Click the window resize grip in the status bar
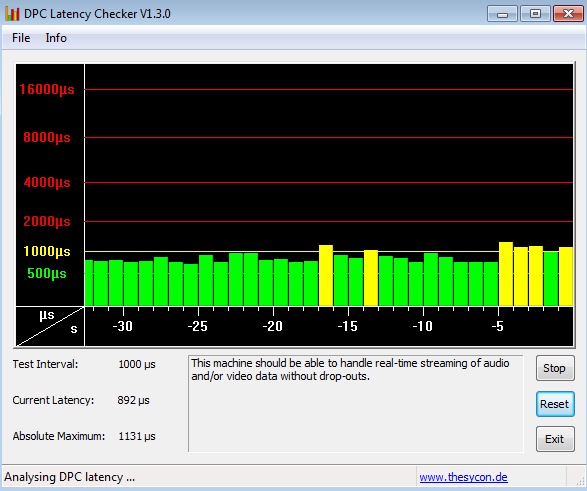The height and width of the screenshot is (491, 587). tap(580, 481)
